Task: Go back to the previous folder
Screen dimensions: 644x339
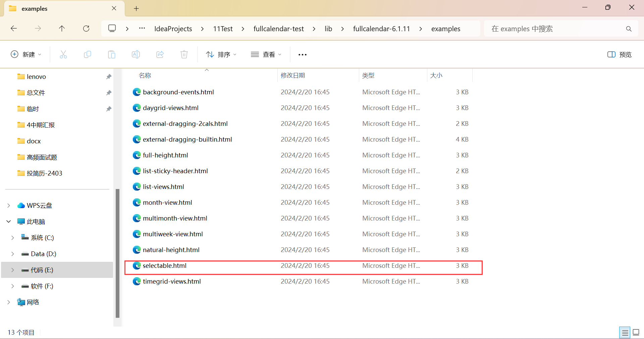Action: (x=14, y=29)
